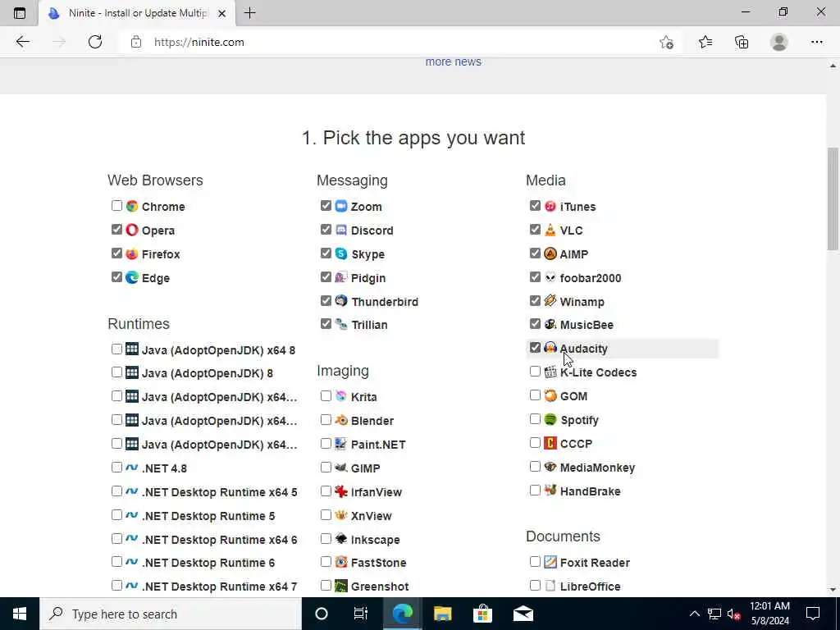Click the IrfanView red icon
This screenshot has height=630, width=840.
[x=341, y=491]
